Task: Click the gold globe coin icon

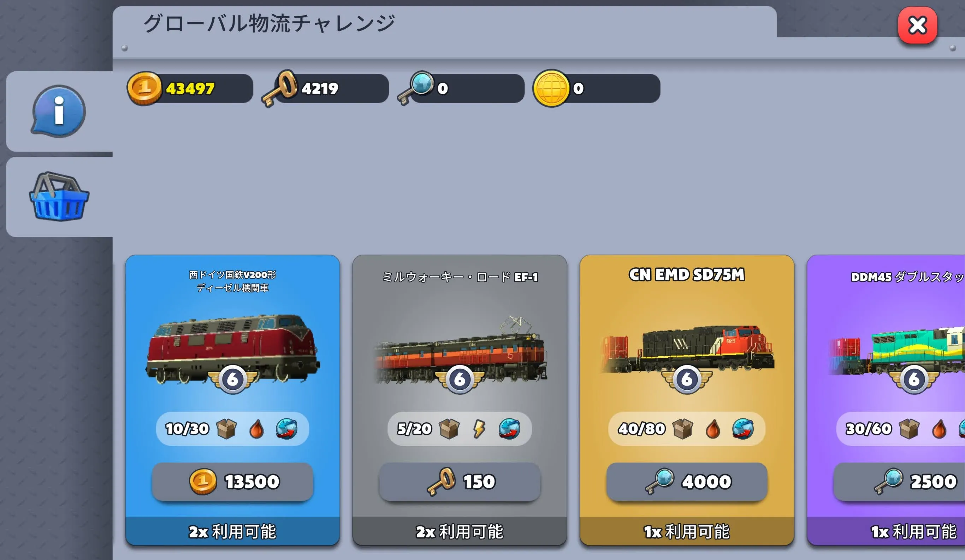Action: (551, 88)
